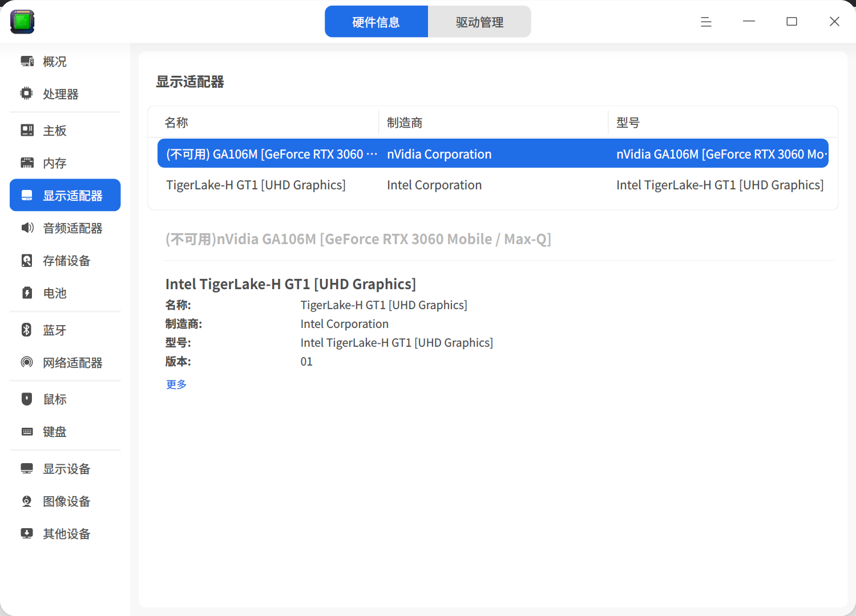Viewport: 856px width, 616px height.
Task: Select the unavailable GA106M GeForce RTX 3060 row
Action: 493,153
